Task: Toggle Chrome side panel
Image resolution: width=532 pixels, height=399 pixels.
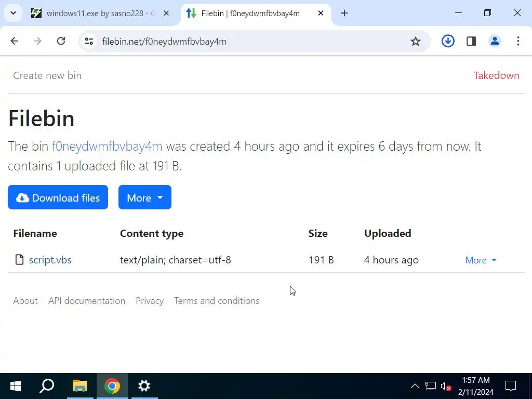Action: 471,42
